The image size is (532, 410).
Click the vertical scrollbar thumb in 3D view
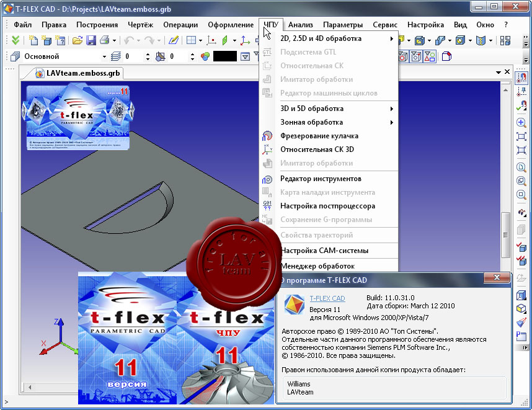505,235
